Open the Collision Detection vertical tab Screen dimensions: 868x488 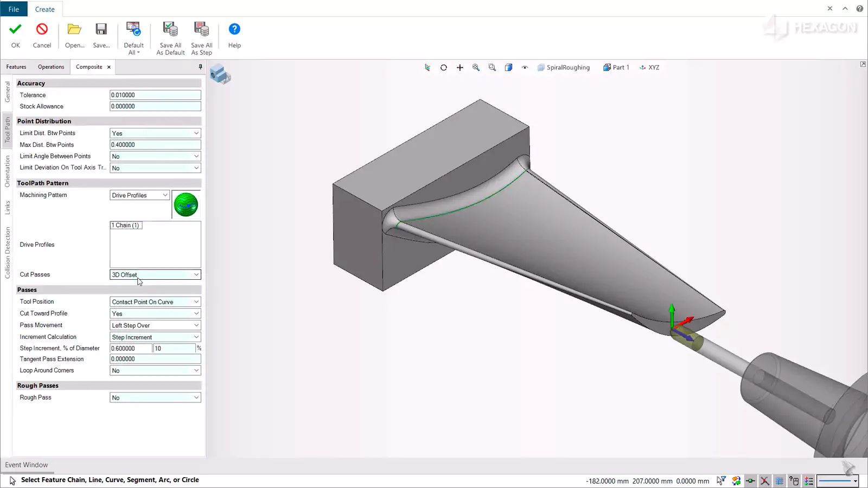tap(8, 253)
